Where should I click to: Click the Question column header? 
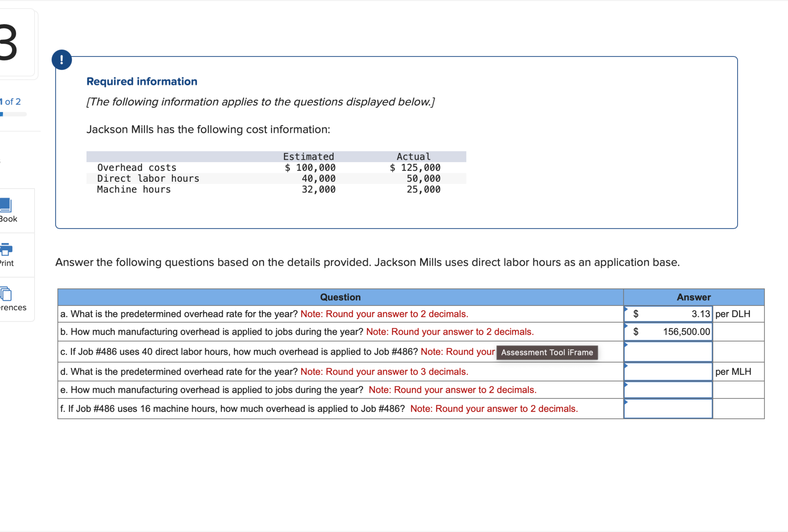point(340,297)
